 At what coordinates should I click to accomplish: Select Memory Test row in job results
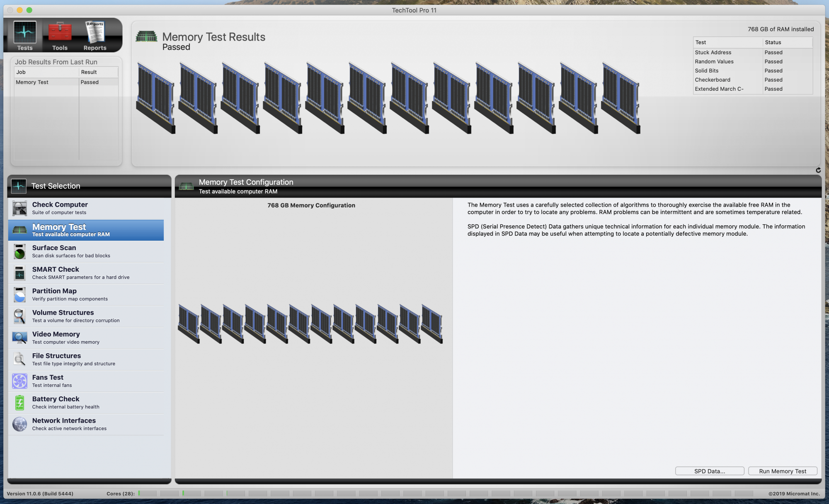tap(66, 82)
